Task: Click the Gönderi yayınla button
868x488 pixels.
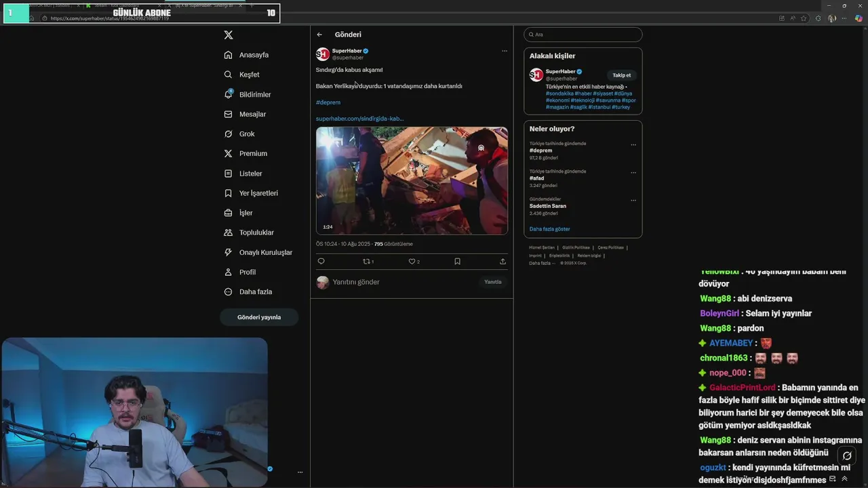Action: pos(259,317)
